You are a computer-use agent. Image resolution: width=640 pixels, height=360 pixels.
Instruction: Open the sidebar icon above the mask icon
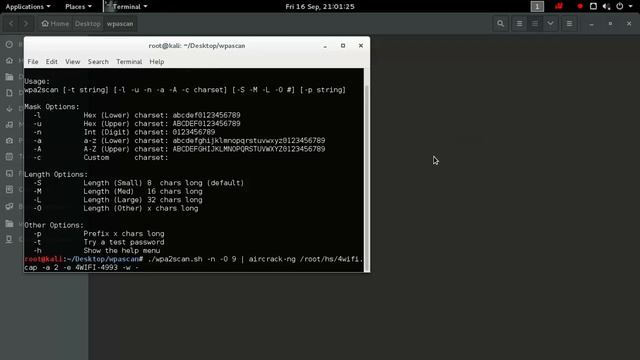pos(9,189)
